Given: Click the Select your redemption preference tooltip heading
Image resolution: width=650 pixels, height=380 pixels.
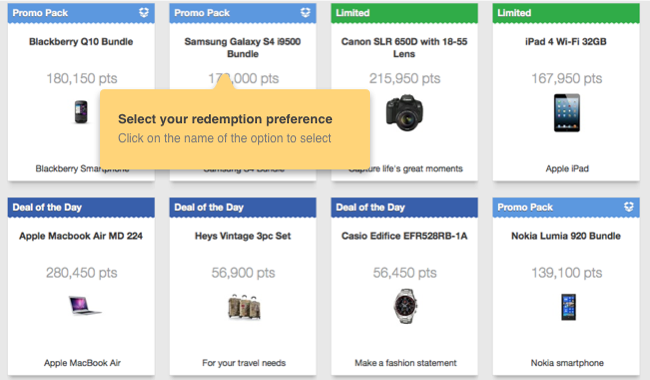Looking at the screenshot, I should [x=225, y=119].
